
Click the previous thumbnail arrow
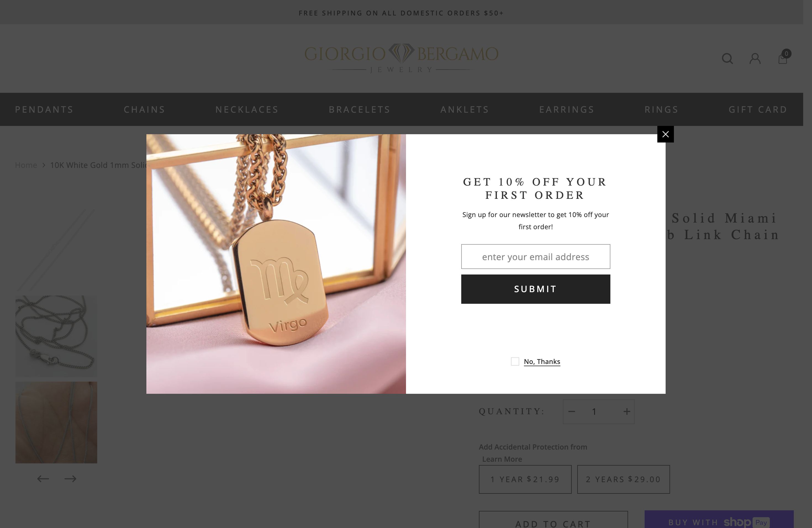coord(43,479)
